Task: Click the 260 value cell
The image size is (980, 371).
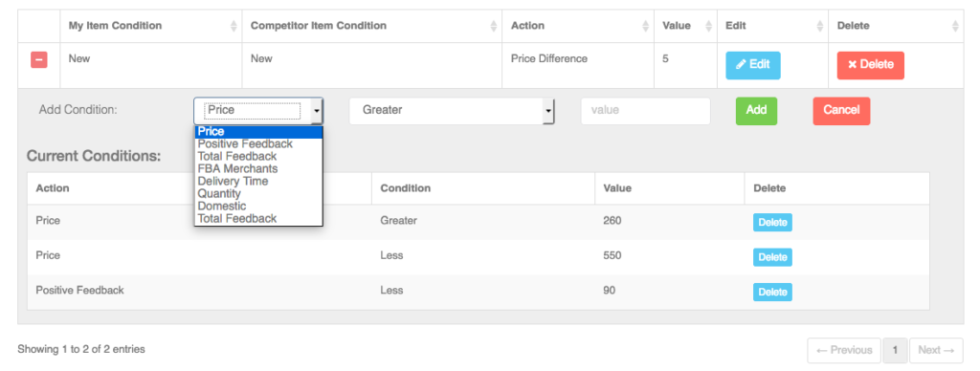Action: point(669,223)
